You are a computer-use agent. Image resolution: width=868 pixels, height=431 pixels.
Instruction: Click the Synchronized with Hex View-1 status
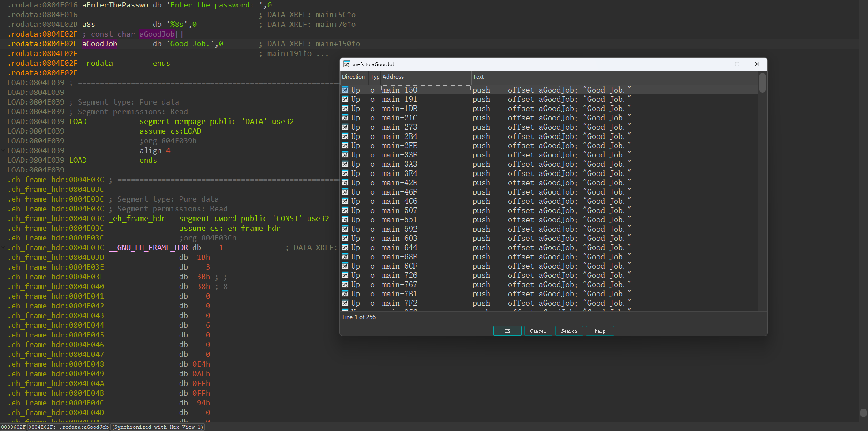pos(158,427)
